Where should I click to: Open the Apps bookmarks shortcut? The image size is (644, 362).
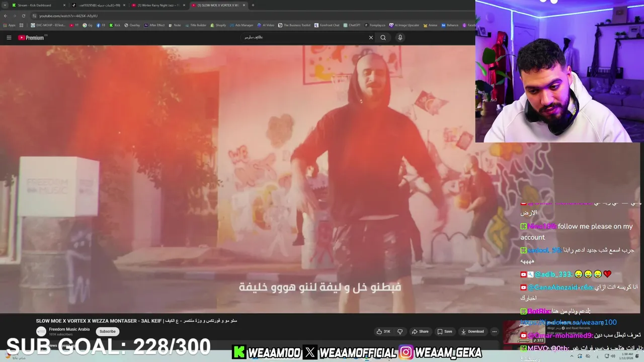10,25
